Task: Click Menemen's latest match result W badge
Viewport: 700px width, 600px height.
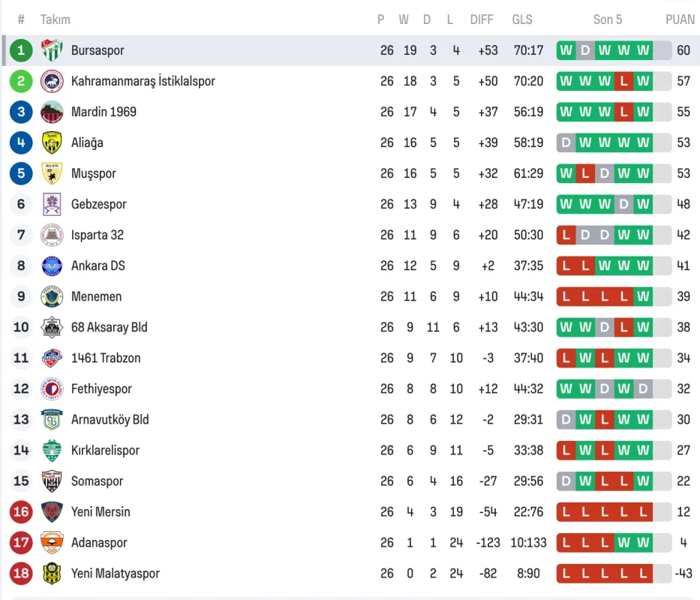Action: click(643, 296)
